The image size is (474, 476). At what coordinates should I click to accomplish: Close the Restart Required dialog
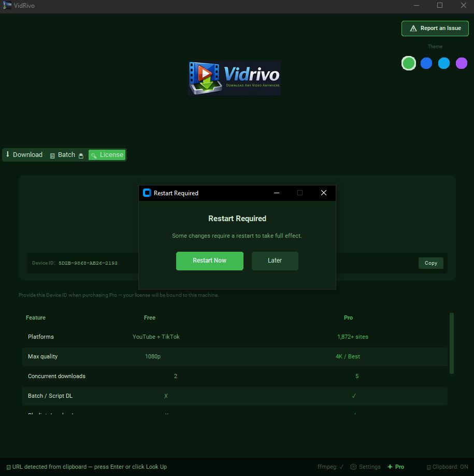tap(324, 193)
